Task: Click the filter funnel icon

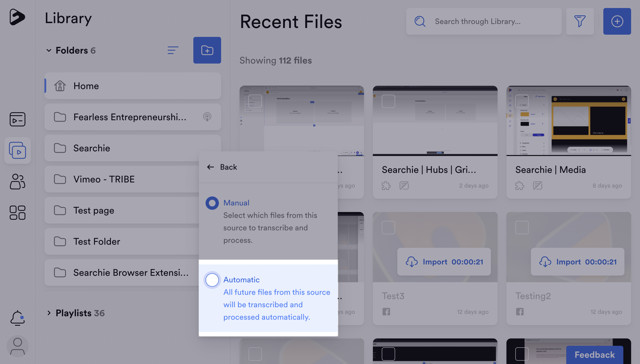Action: point(580,21)
